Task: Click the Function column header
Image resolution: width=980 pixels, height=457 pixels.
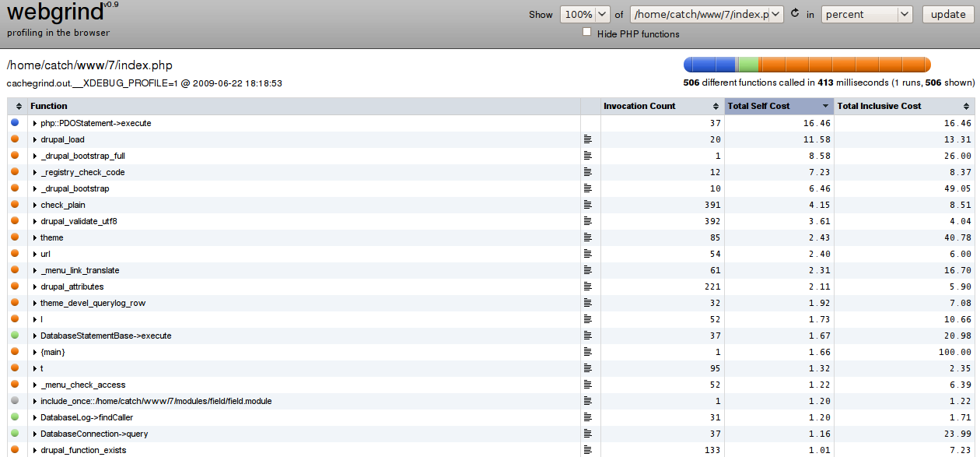Action: pyautogui.click(x=303, y=106)
